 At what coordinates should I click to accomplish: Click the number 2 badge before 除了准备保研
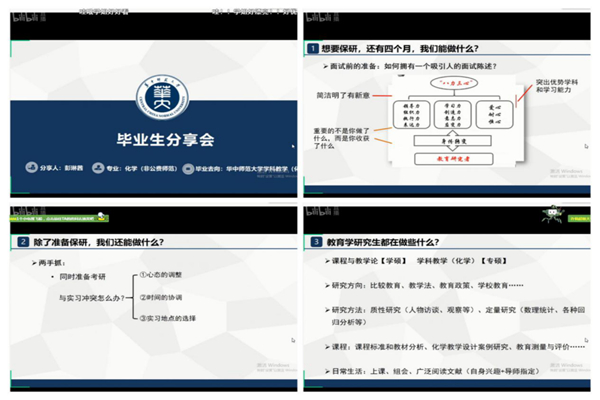pyautogui.click(x=23, y=241)
